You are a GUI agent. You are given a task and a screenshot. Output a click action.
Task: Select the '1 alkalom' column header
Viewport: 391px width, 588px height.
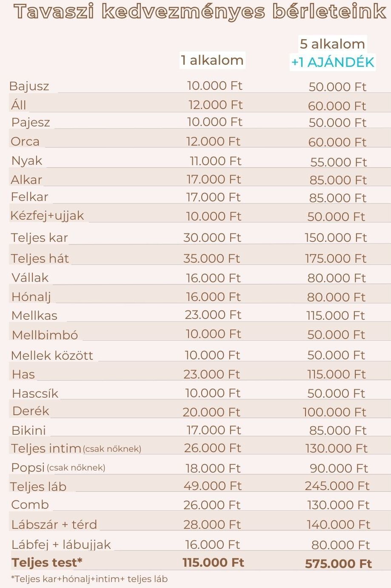[212, 60]
